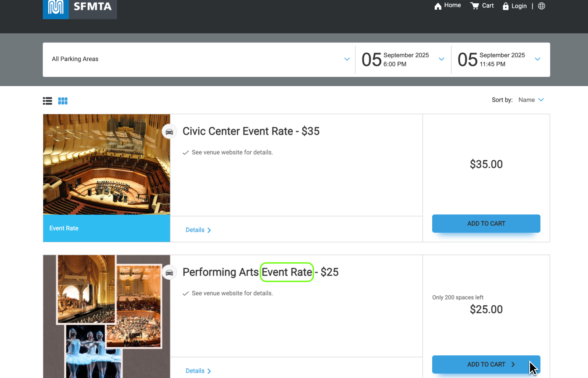Open Details for Civic Center Event Rate

(198, 230)
